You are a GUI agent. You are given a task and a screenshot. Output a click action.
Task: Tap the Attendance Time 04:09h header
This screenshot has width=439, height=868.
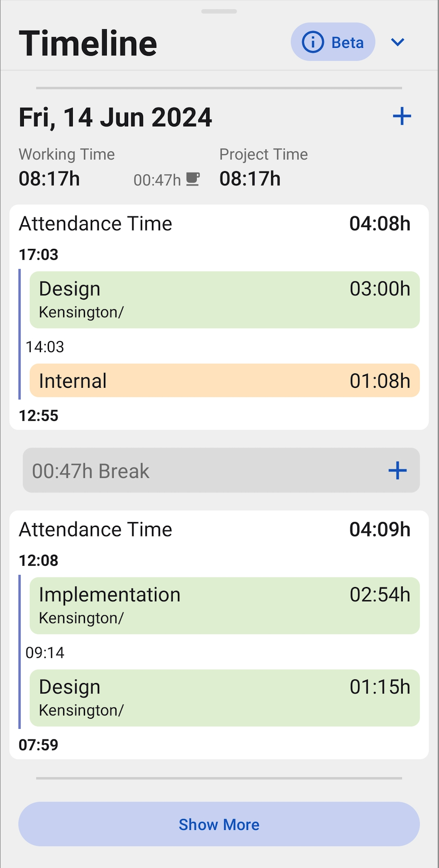click(215, 530)
